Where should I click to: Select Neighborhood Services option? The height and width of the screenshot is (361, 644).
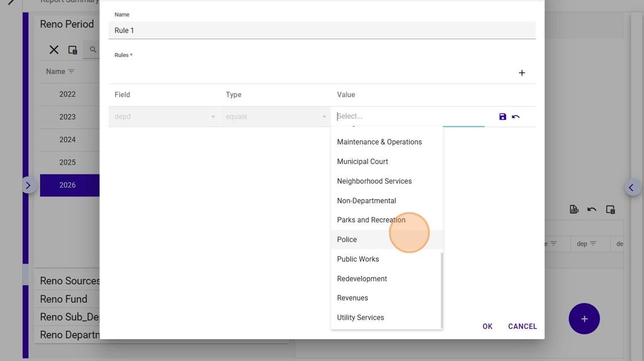click(x=386, y=181)
